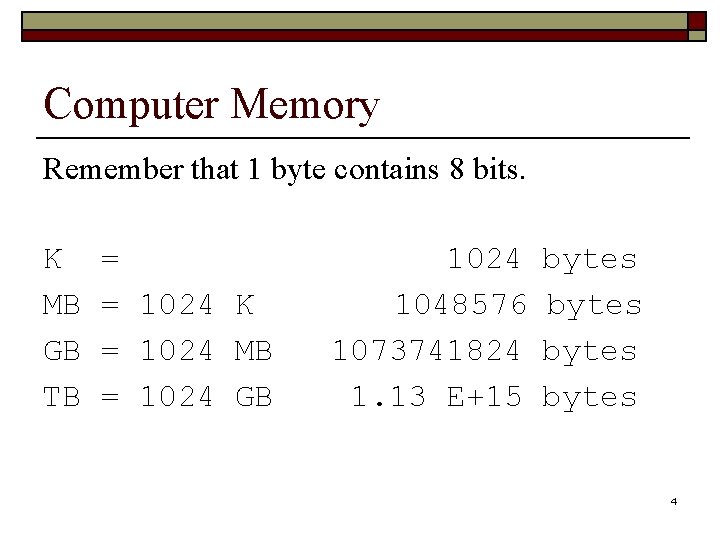
Task: Click the slide number 4
Action: coord(674,501)
